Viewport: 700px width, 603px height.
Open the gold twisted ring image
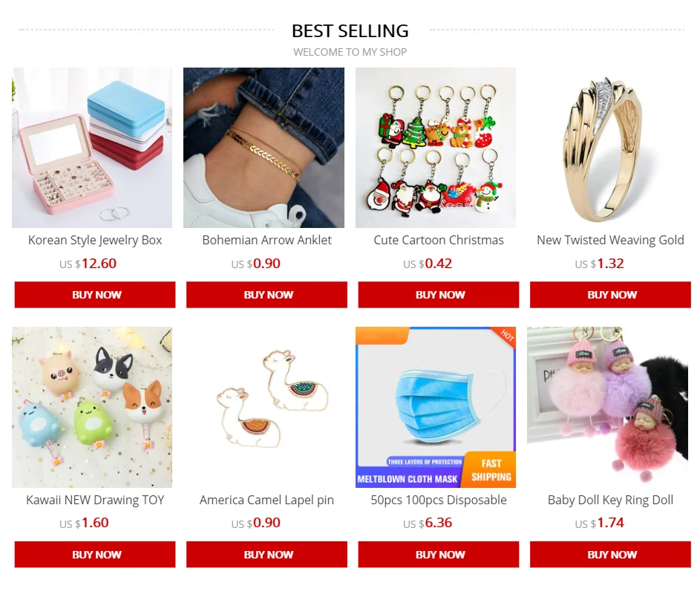click(x=608, y=148)
